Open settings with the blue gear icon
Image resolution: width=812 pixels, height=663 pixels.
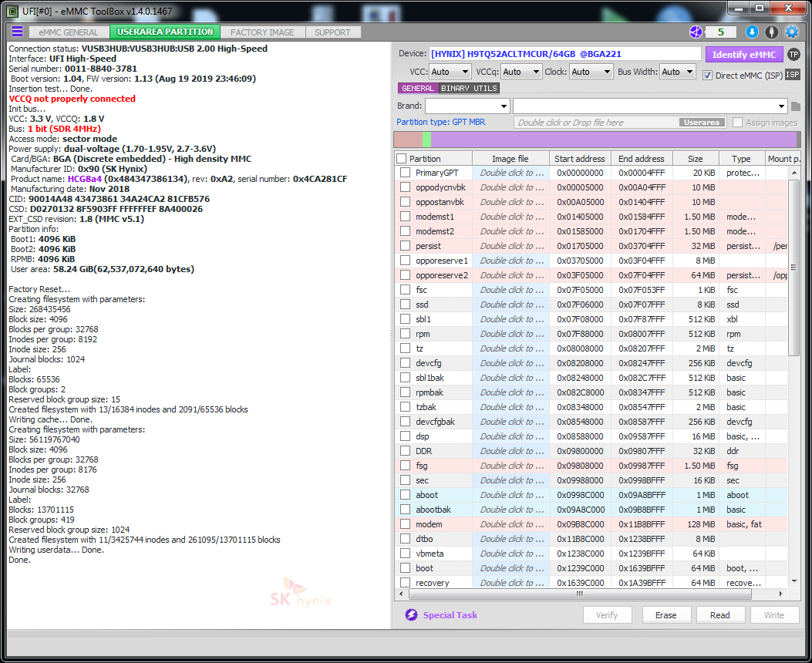pyautogui.click(x=792, y=32)
